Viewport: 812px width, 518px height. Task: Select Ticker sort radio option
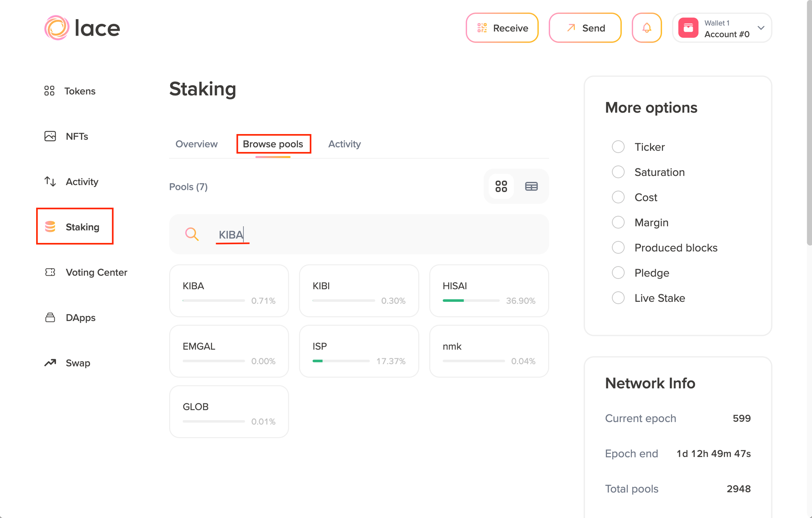[x=618, y=147]
